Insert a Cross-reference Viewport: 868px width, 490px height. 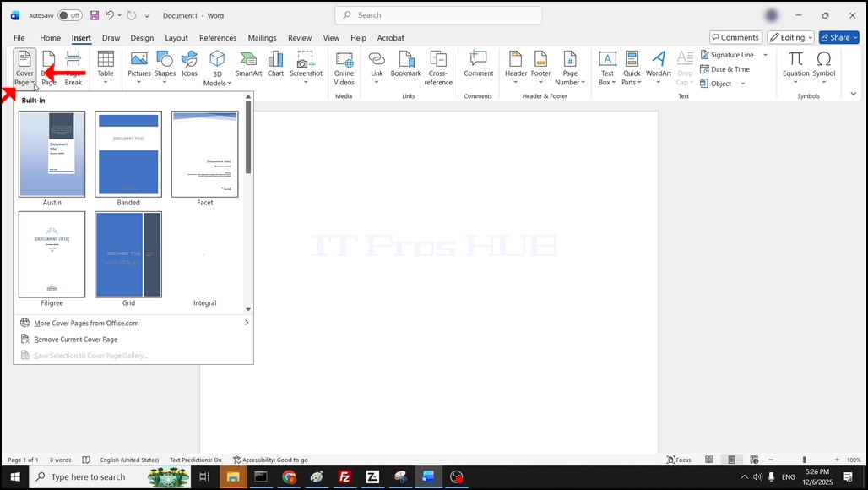click(438, 68)
